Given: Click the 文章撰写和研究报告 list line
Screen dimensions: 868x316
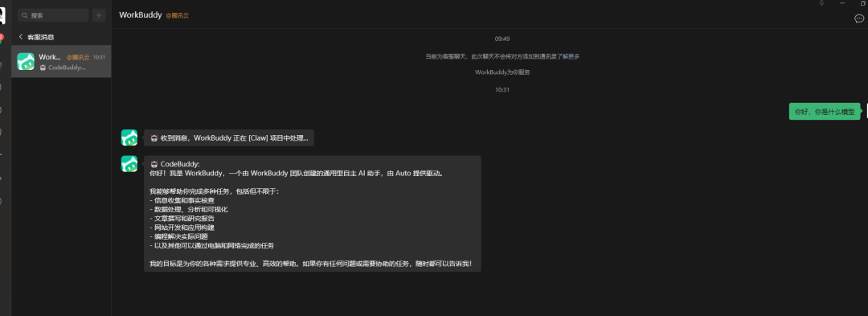Looking at the screenshot, I should click(182, 218).
